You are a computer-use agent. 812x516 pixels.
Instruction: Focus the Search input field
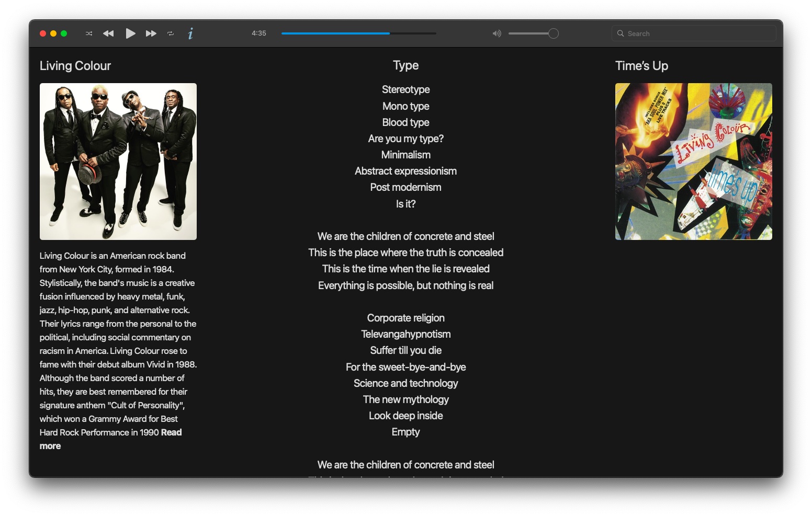tap(694, 33)
